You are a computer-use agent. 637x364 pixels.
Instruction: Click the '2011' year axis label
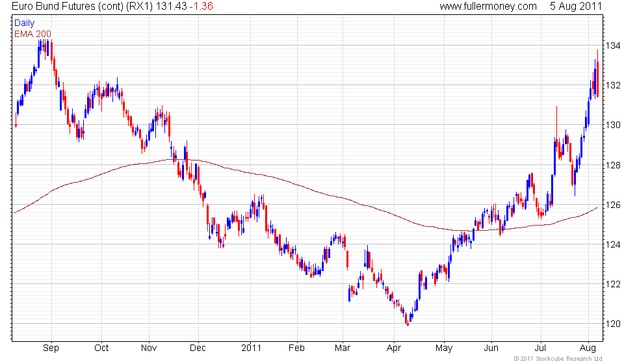click(x=251, y=348)
